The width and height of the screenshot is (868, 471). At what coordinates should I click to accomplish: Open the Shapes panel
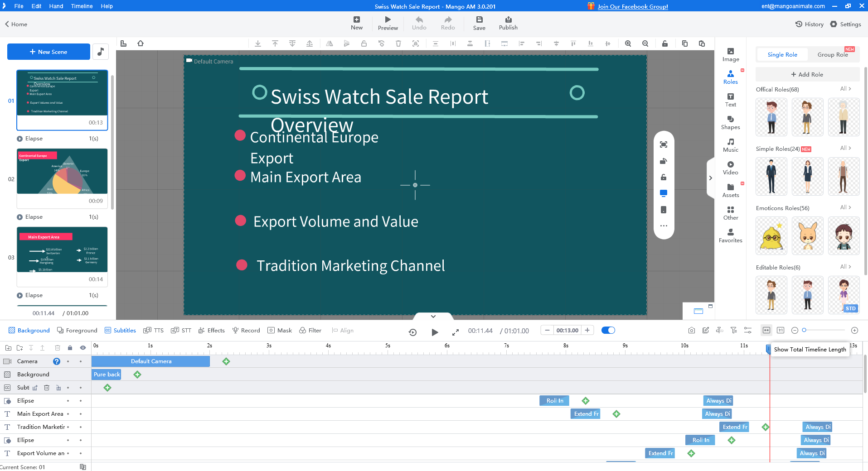730,122
